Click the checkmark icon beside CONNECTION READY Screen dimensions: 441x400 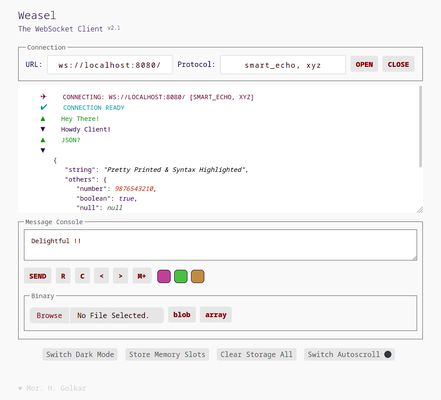[44, 107]
